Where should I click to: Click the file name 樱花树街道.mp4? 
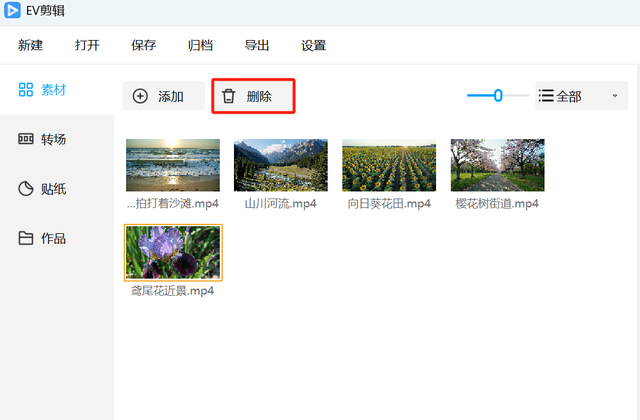(497, 203)
